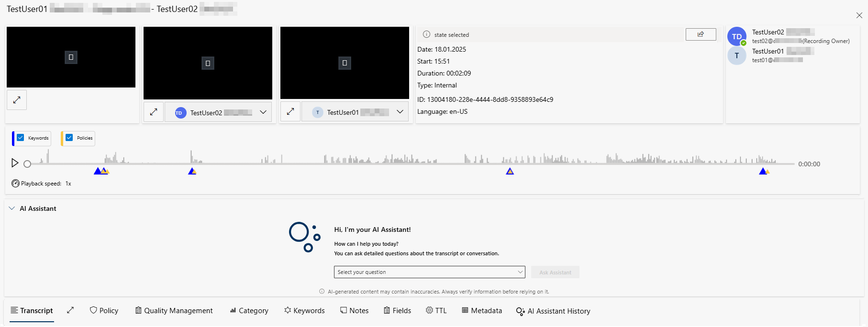Open the Keywords tab
The width and height of the screenshot is (868, 327).
(x=304, y=311)
